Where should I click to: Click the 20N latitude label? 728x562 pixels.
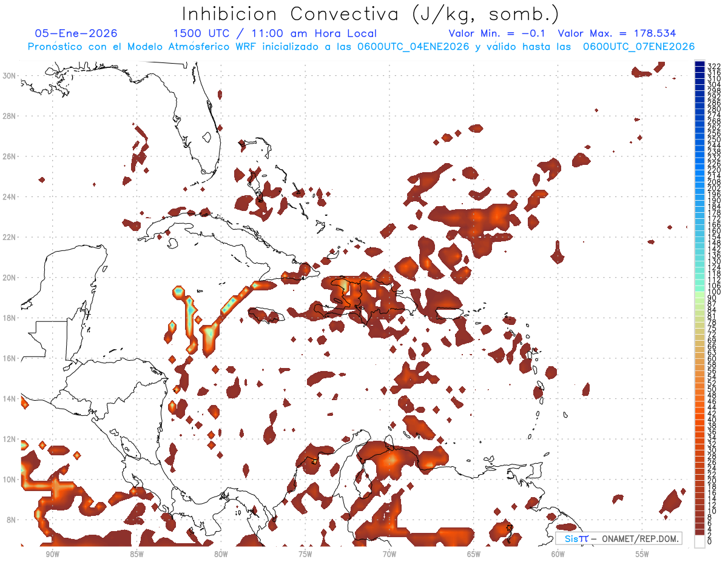(x=10, y=278)
